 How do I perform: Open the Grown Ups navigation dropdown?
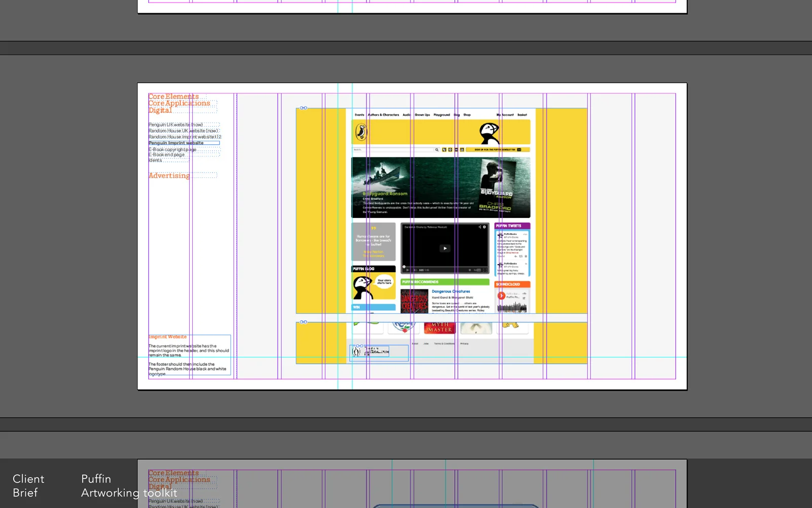click(x=422, y=115)
